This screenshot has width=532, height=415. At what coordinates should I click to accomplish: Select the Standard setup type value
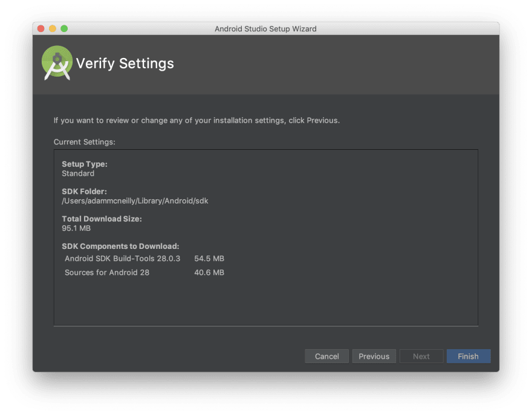pyautogui.click(x=78, y=173)
